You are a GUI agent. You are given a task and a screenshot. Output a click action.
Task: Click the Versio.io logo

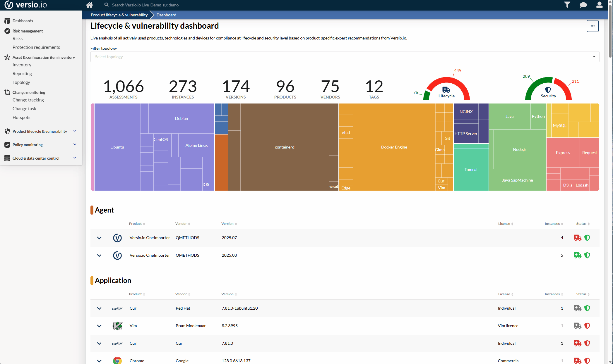tap(25, 5)
